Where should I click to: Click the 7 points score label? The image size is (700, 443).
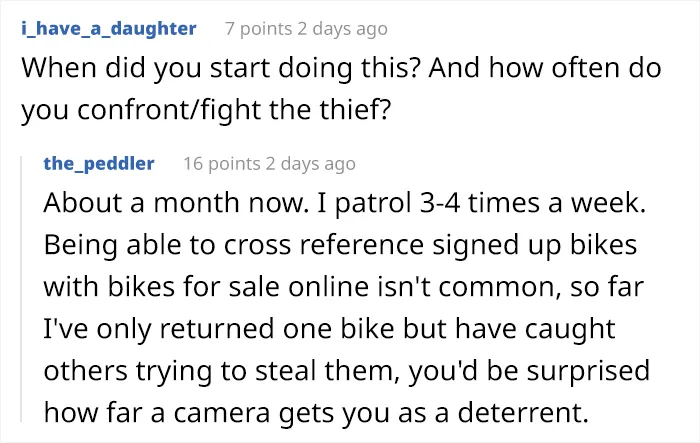click(258, 29)
